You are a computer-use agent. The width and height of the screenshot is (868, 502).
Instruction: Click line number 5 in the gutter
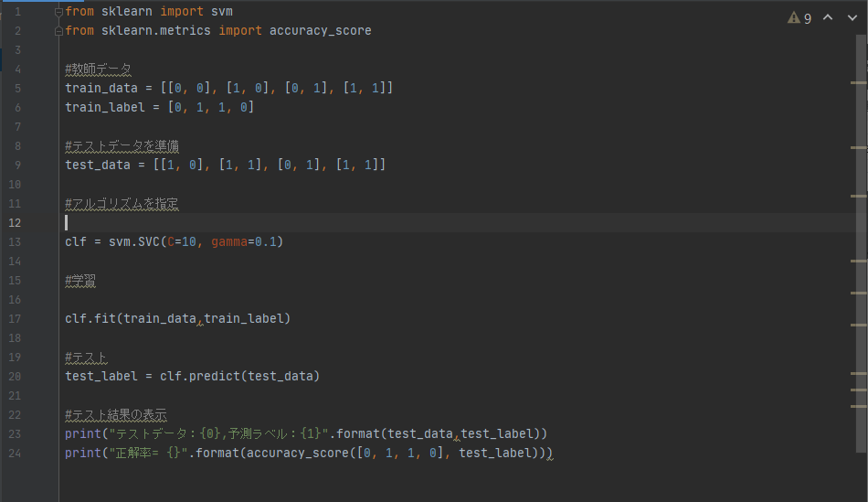click(x=17, y=89)
